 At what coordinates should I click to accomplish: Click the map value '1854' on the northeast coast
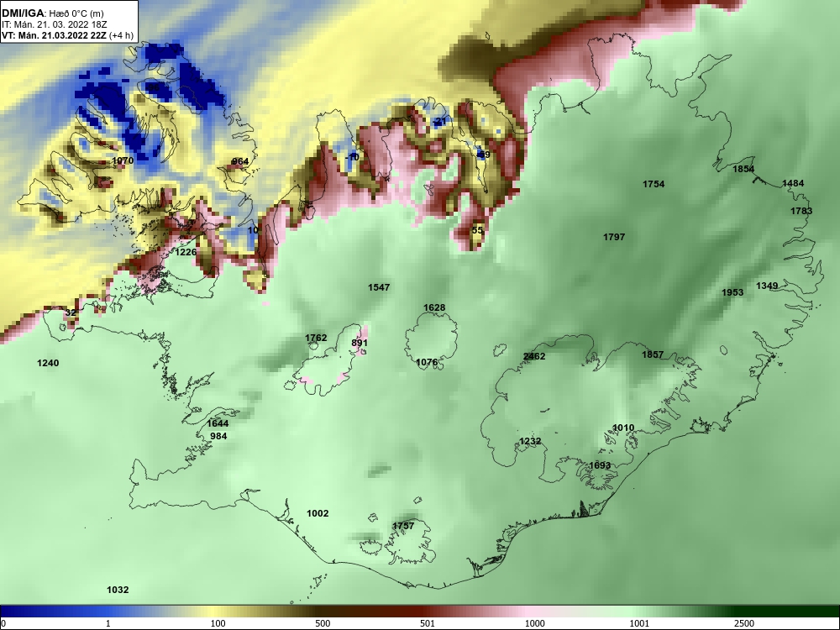(743, 169)
